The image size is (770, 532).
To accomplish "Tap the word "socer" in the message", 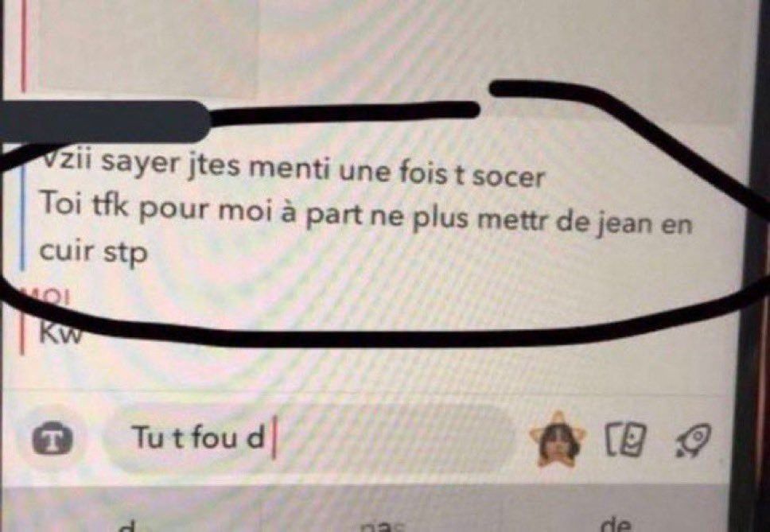I will pos(507,175).
